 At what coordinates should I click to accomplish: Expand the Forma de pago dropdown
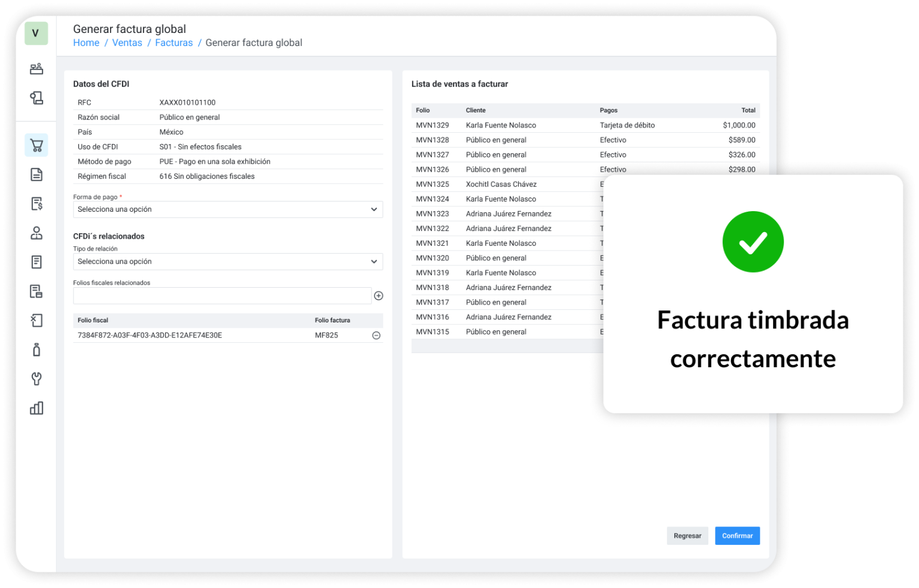(227, 209)
